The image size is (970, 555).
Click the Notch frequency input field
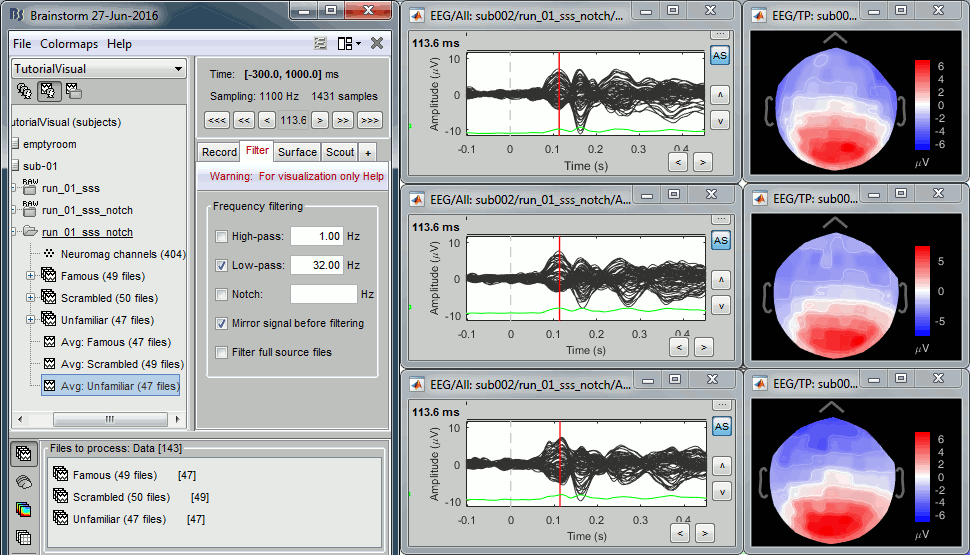[x=323, y=294]
